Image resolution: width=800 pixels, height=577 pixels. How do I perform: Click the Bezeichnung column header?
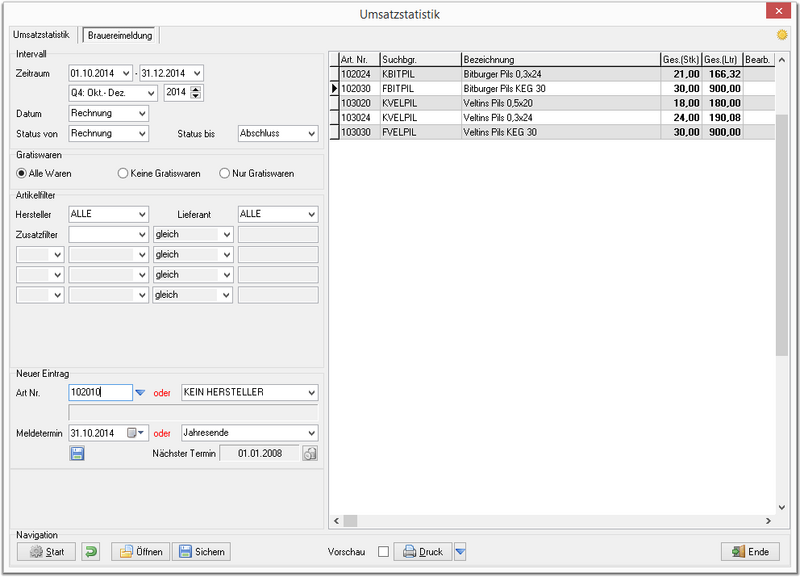click(561, 60)
